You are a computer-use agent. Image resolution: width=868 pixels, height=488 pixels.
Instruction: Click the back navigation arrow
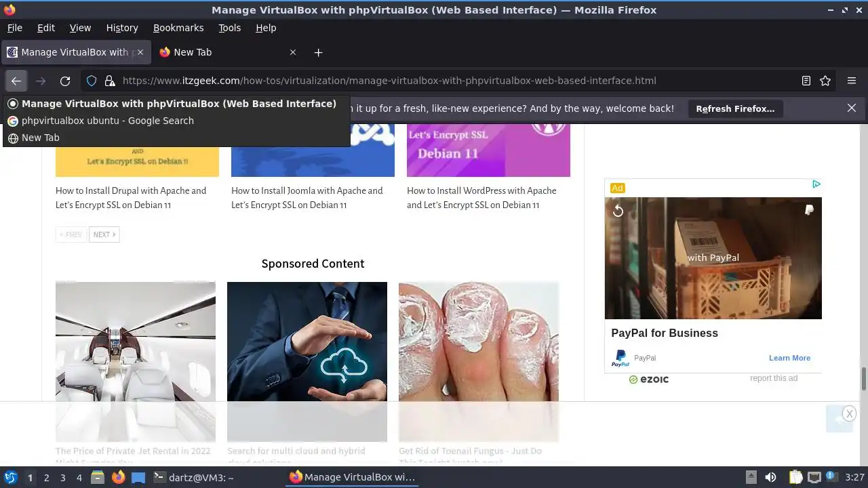click(x=16, y=81)
